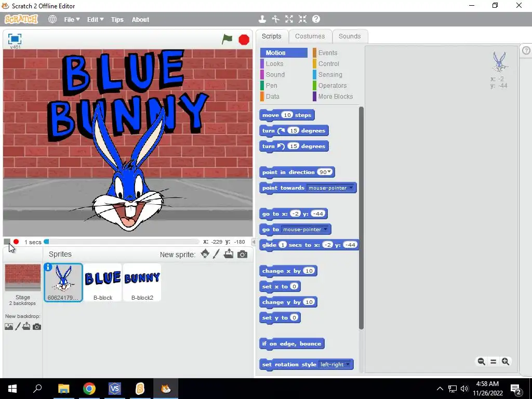Screen dimensions: 532x399
Task: Paint a new backdrop
Action: (x=18, y=326)
